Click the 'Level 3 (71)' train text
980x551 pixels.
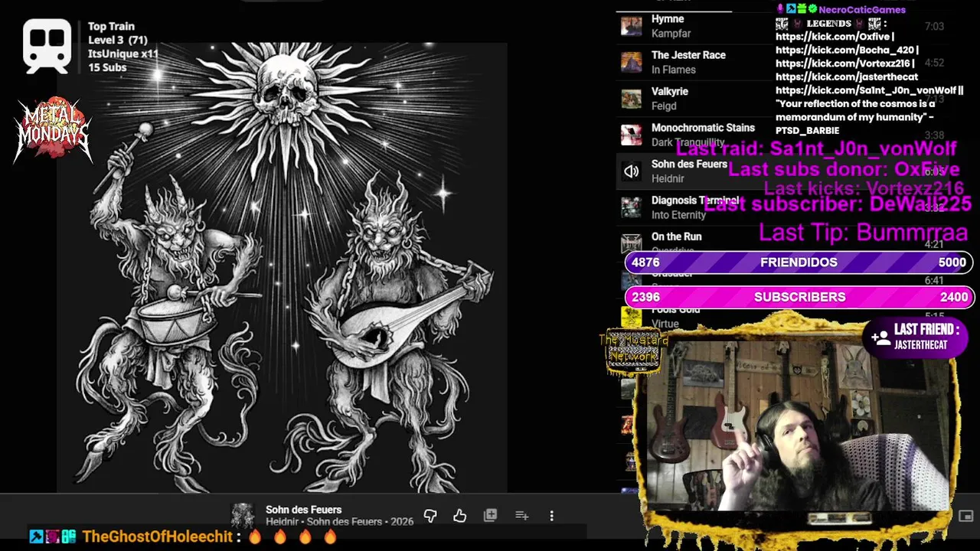tap(118, 40)
